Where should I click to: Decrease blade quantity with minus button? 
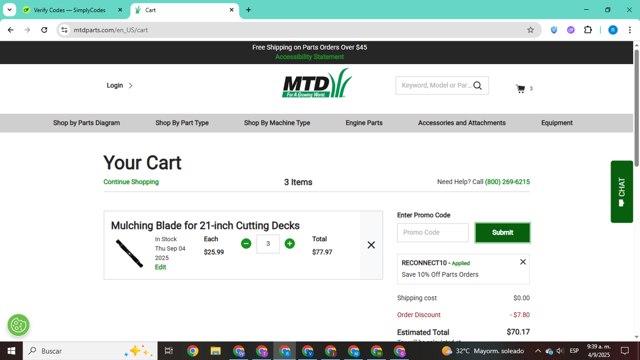246,244
